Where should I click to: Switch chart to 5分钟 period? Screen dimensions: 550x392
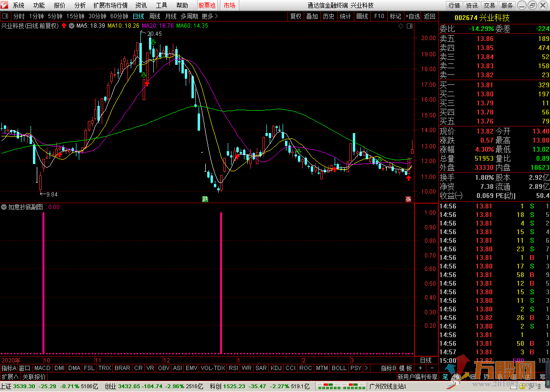pos(55,16)
